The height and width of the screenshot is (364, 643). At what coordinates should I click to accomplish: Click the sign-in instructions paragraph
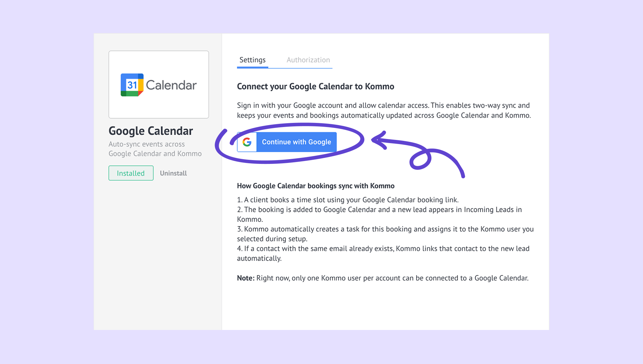coord(384,110)
